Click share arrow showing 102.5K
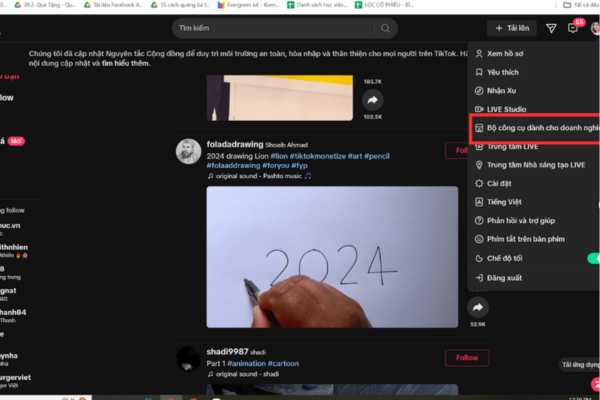The height and width of the screenshot is (400, 600). tap(372, 100)
